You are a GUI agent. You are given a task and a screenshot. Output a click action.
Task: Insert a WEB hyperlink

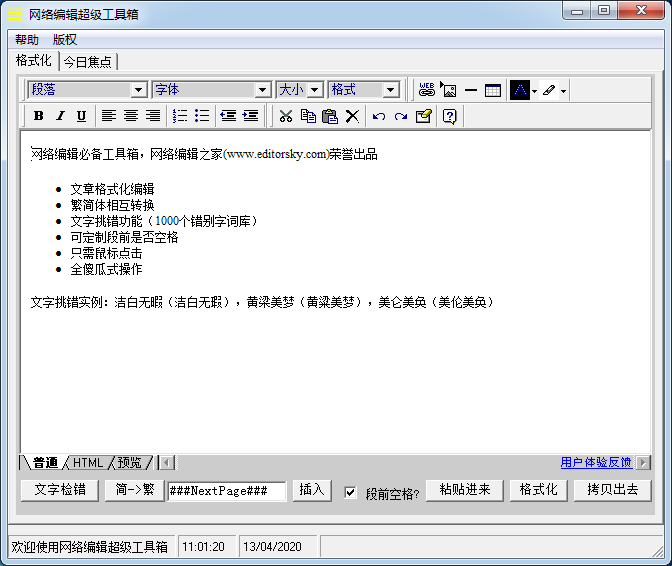coord(427,90)
